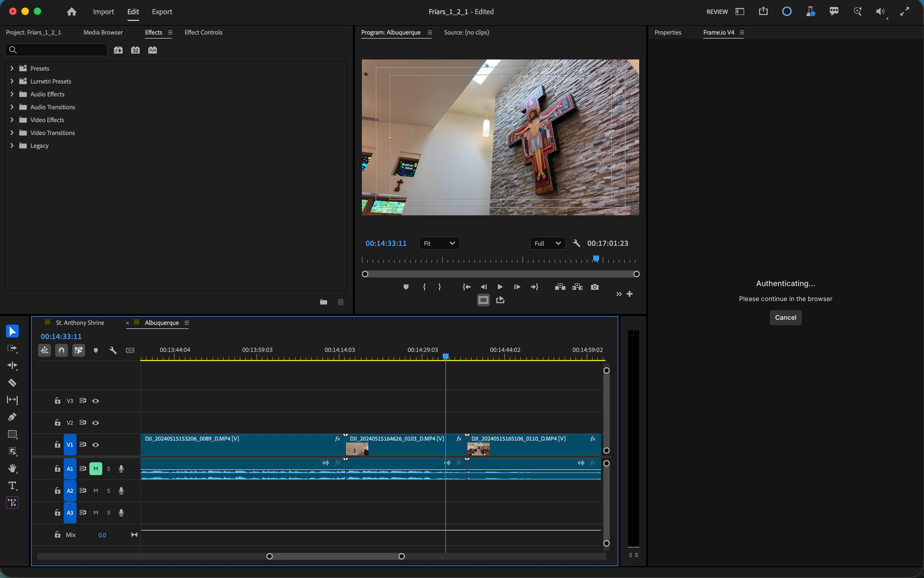Screen dimensions: 924x578
Task: Select the Razor tool
Action: [12, 383]
